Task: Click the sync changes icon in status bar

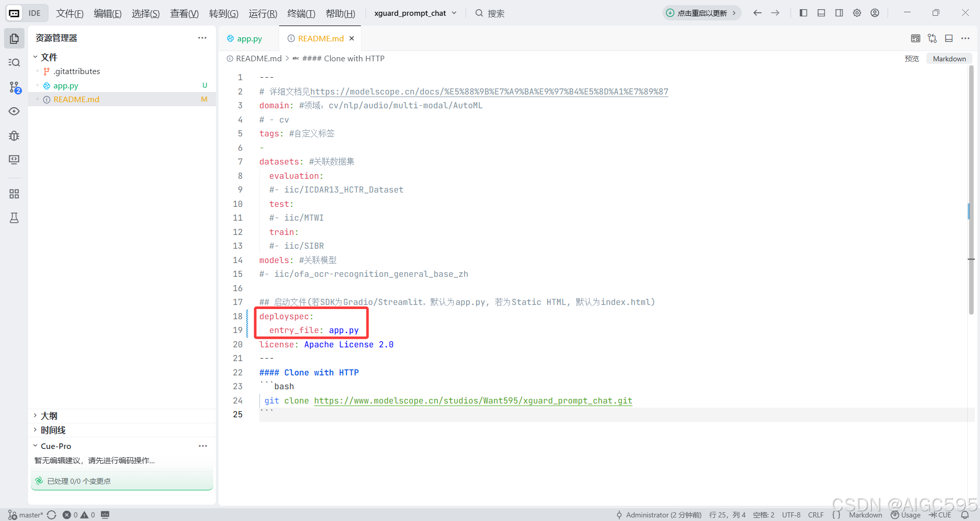Action: click(x=52, y=515)
